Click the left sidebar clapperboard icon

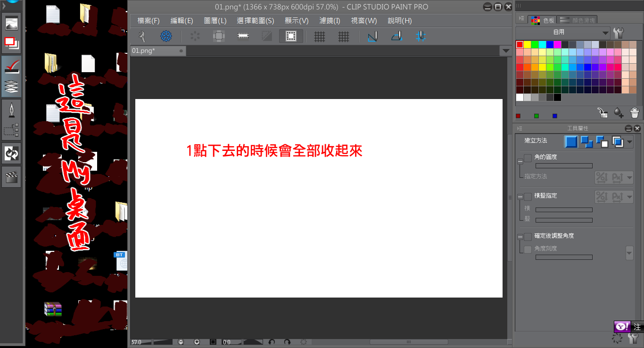coord(11,177)
